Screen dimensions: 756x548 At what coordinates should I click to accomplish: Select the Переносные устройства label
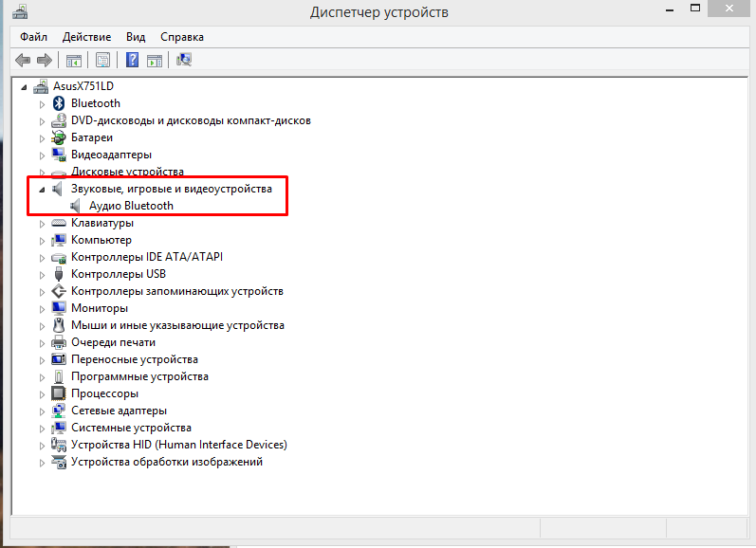coord(135,359)
